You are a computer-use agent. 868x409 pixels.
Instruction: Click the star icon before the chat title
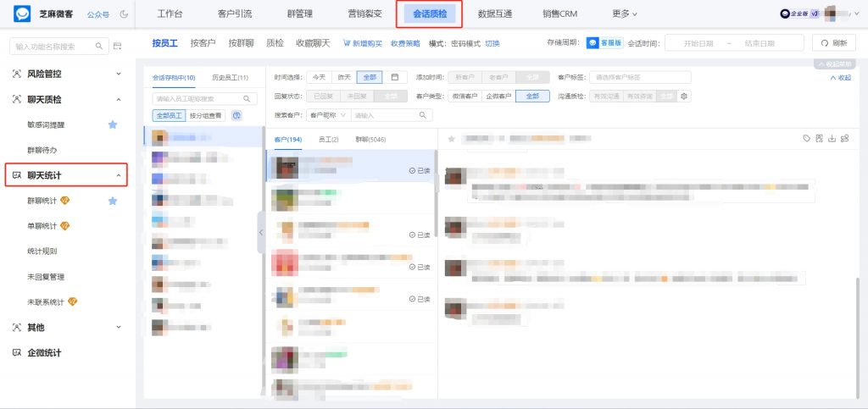(x=452, y=139)
